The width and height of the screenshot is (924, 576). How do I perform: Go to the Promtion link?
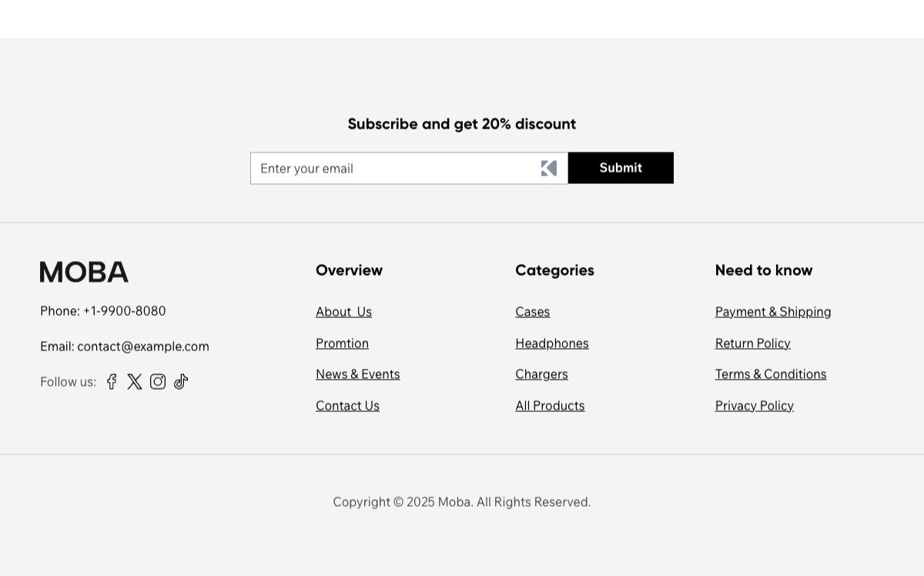pyautogui.click(x=342, y=343)
